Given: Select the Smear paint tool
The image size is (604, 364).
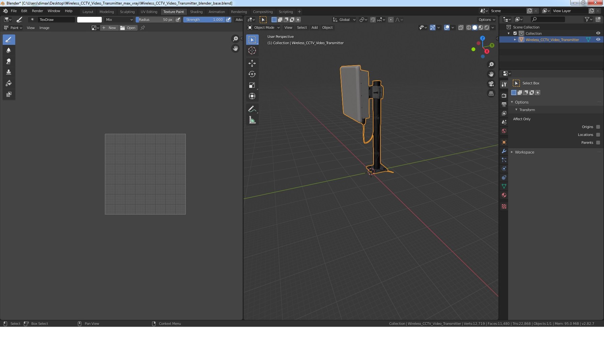Looking at the screenshot, I should coord(9,61).
